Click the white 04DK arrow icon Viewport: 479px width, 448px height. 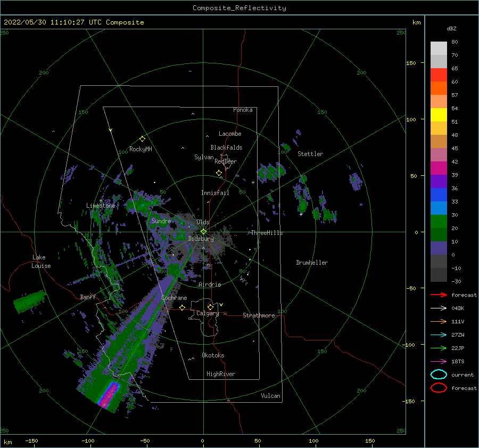[x=439, y=308]
